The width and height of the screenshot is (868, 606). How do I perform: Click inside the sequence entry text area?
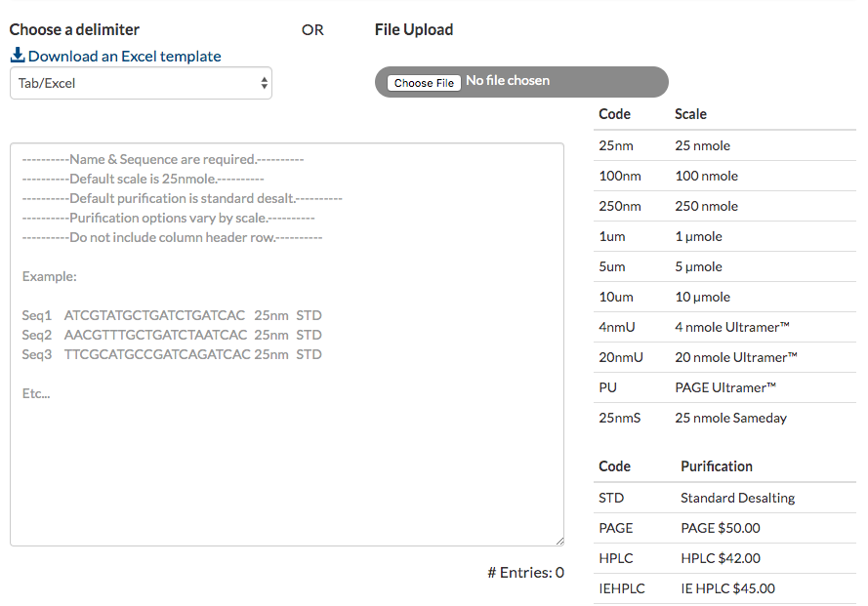(287, 344)
